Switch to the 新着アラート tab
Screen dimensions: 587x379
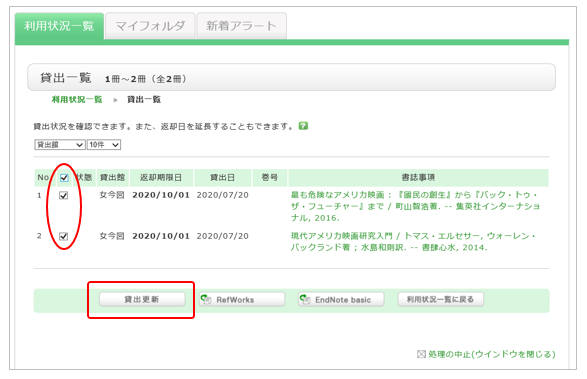pos(241,26)
